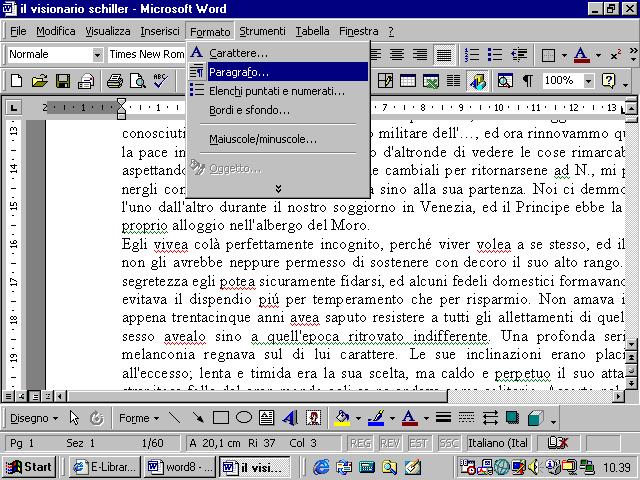Open the Disegno drawing menu button
640x480 pixels.
35,418
